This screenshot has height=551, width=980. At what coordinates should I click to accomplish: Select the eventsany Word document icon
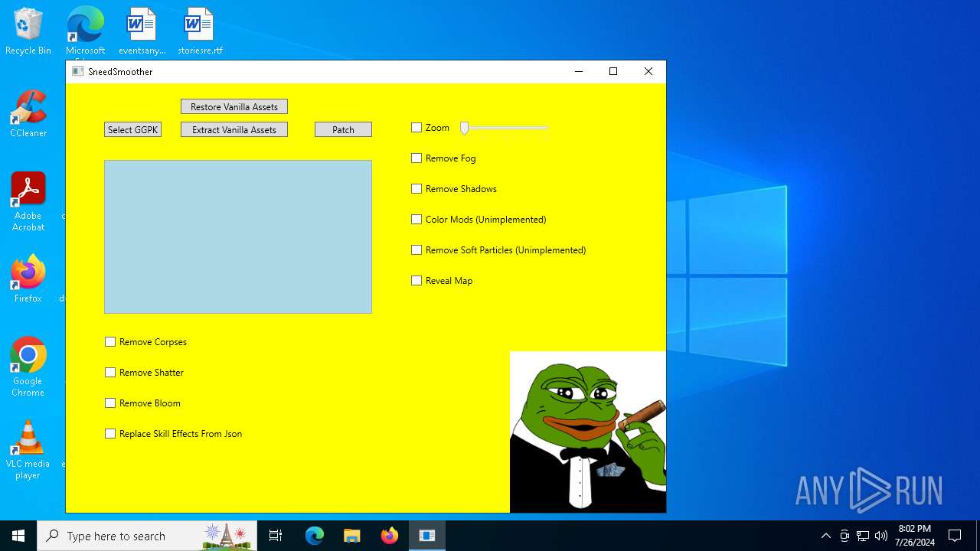tap(142, 31)
